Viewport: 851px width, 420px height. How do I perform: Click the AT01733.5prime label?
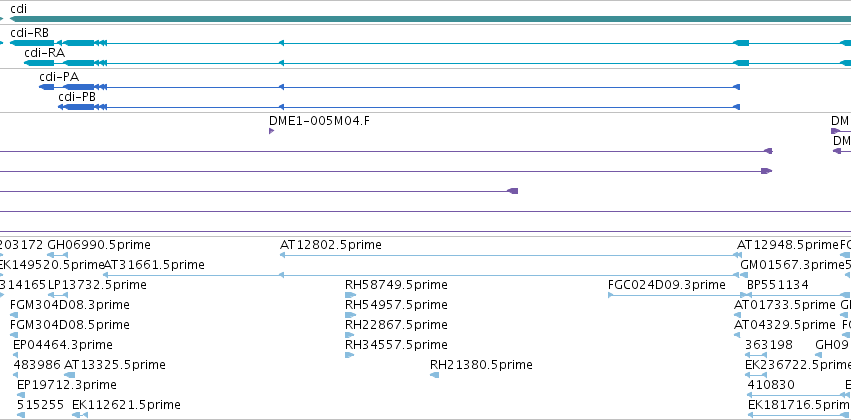[784, 305]
